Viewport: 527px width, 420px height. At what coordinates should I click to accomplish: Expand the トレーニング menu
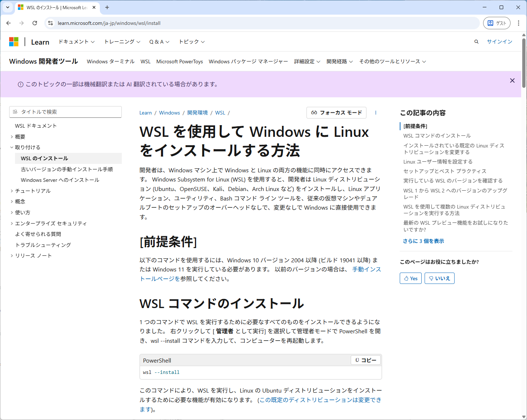[122, 42]
